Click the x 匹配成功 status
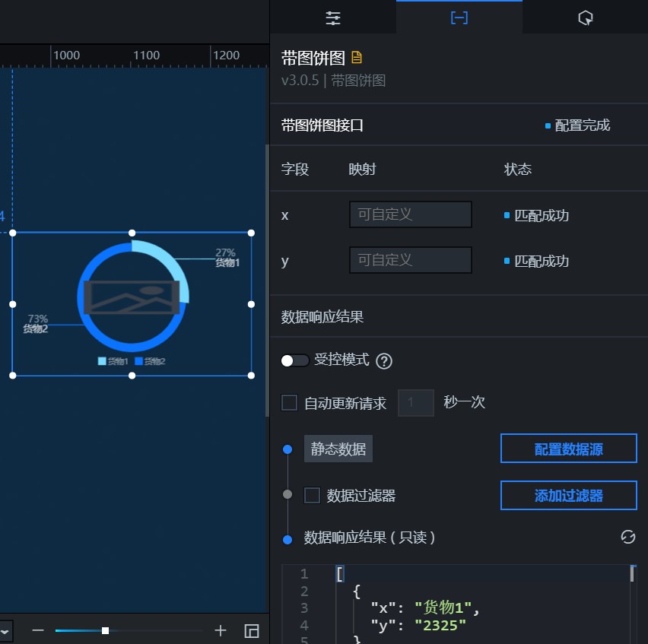Screen dimensions: 648x644 (x=542, y=215)
